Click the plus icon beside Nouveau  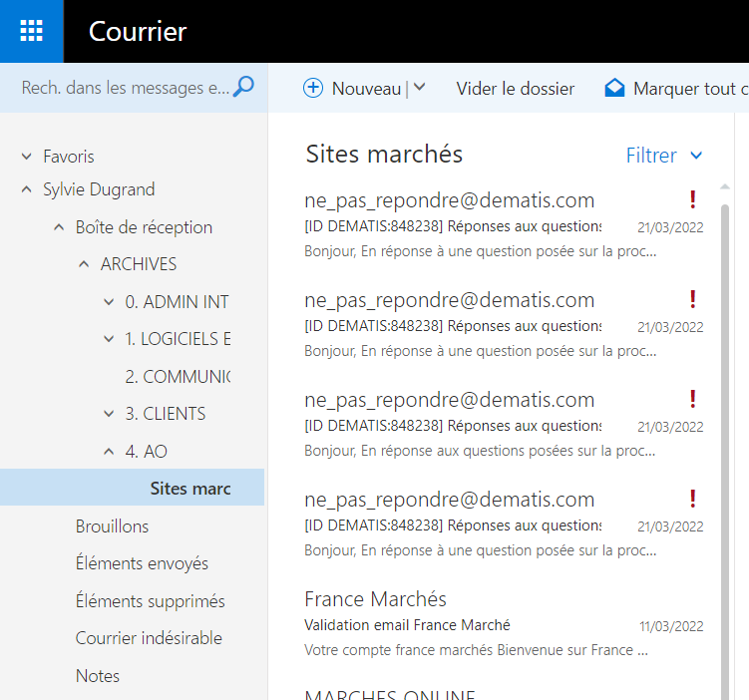[x=313, y=88]
